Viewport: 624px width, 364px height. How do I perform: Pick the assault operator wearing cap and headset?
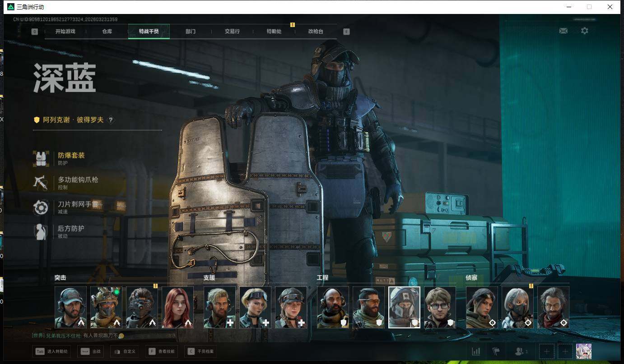70,307
